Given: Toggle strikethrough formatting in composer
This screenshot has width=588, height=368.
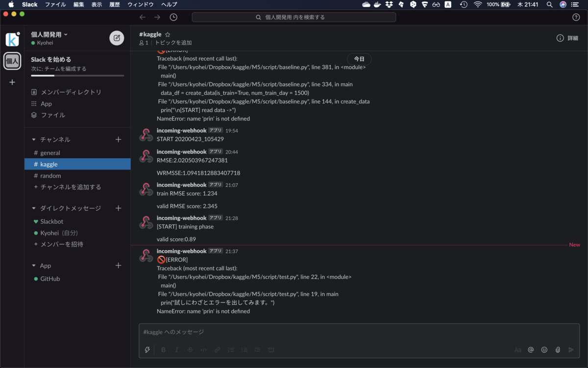Looking at the screenshot, I should click(x=190, y=350).
